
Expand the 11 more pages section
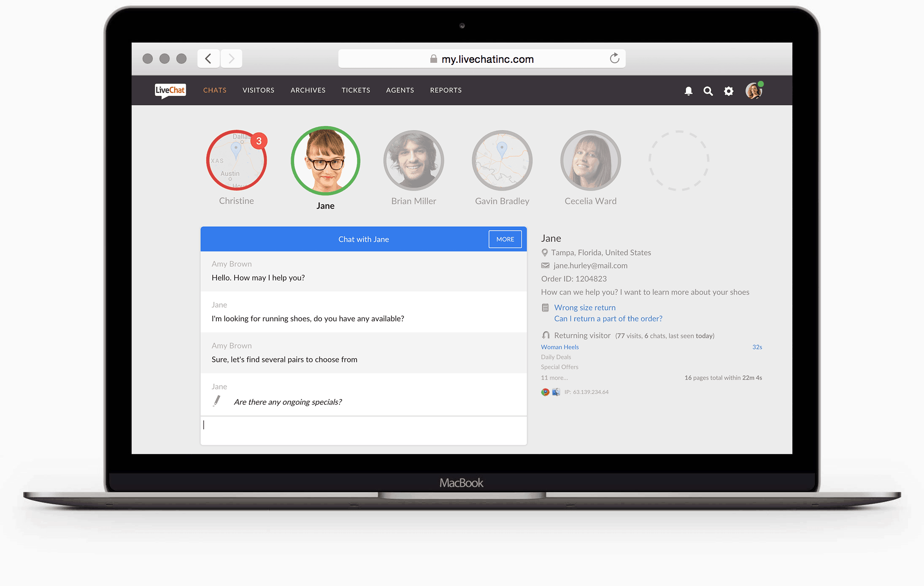point(554,377)
